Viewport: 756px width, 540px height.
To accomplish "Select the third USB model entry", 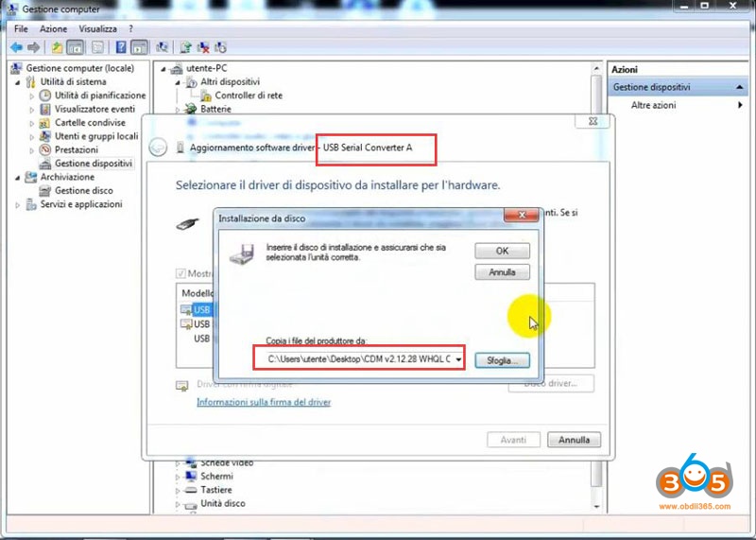I will (x=201, y=339).
